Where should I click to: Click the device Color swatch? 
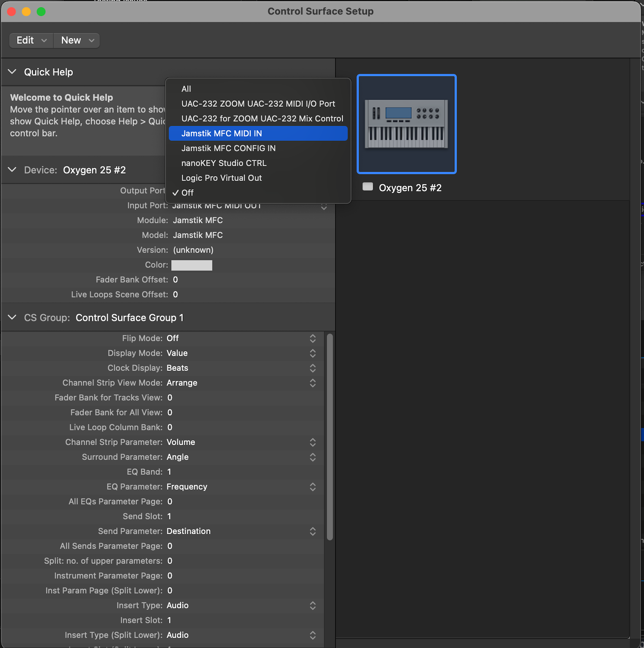(191, 265)
